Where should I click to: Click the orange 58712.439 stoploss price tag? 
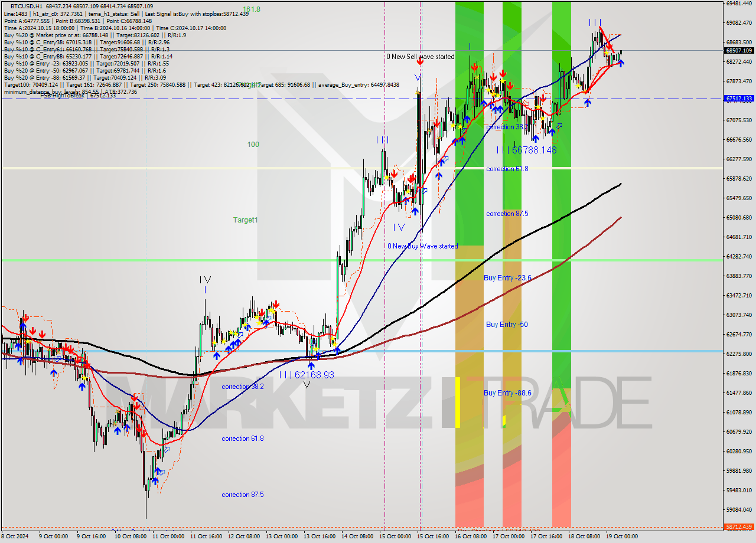(738, 526)
